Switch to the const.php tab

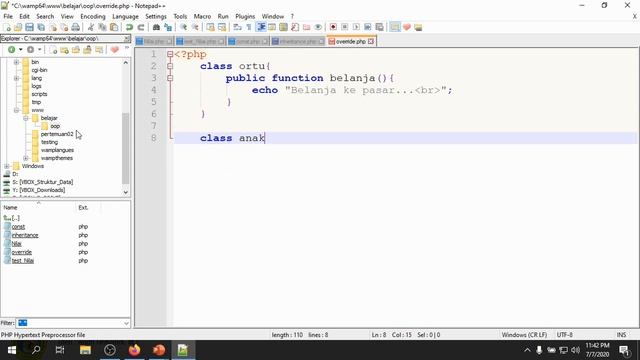pyautogui.click(x=248, y=42)
